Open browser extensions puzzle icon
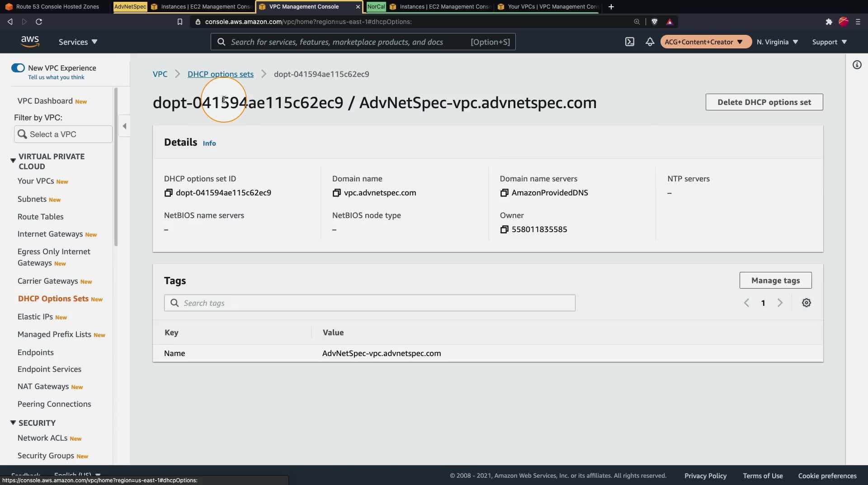 point(829,22)
